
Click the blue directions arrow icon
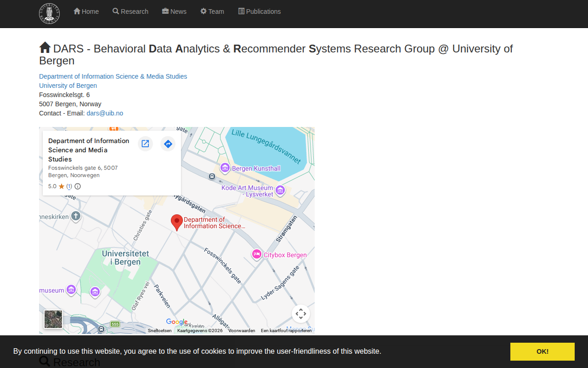(168, 144)
